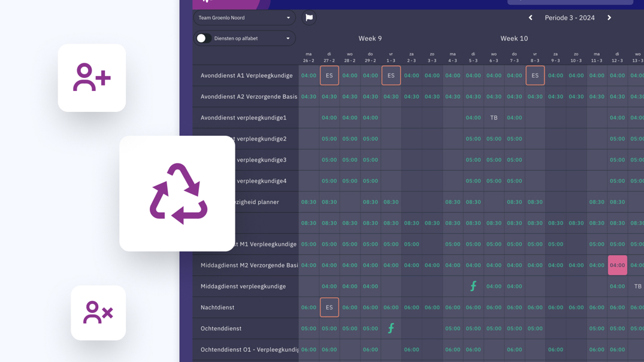Click the Periode 3 - 2024 label
This screenshot has width=644, height=362.
[569, 18]
